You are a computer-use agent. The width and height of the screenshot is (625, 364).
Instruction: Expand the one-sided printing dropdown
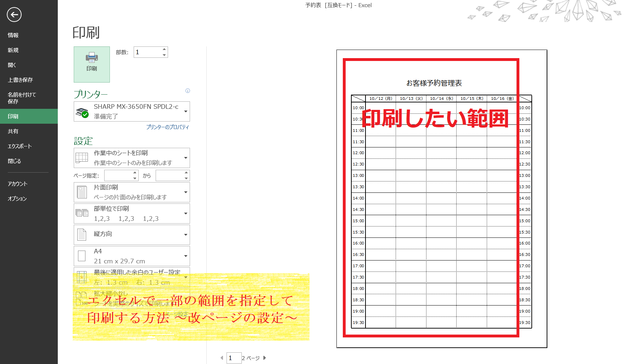(132, 192)
